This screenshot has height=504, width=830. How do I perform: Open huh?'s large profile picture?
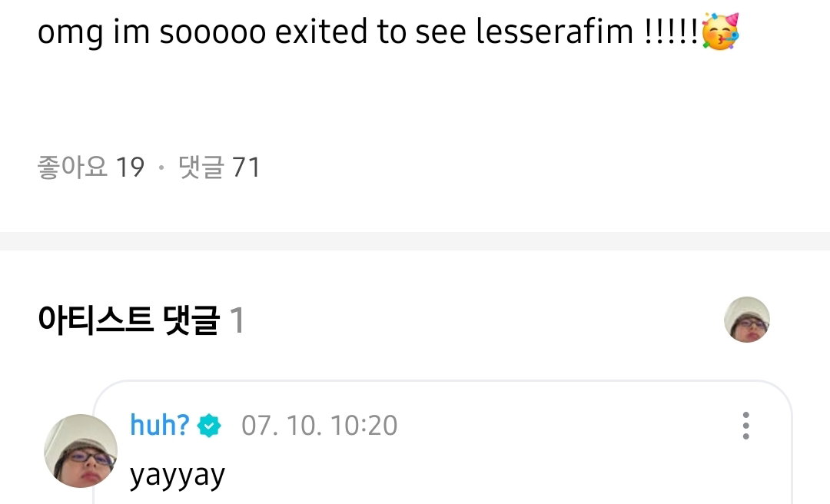click(81, 451)
